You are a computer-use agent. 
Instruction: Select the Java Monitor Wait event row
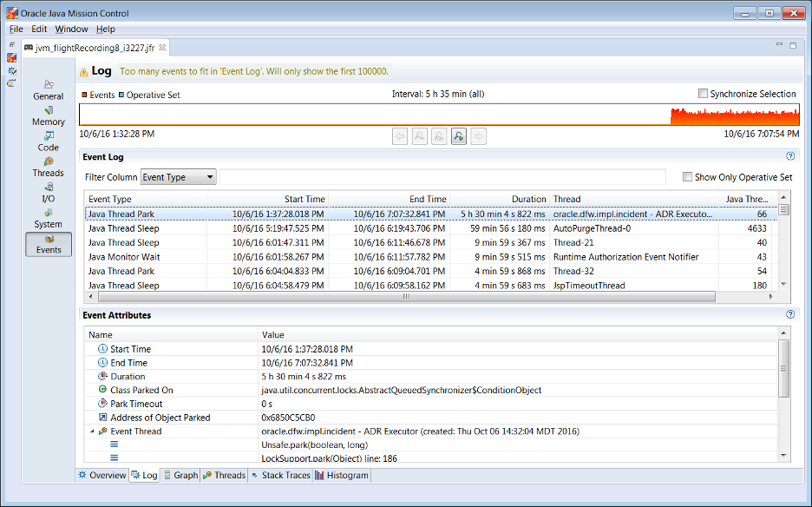(x=431, y=257)
